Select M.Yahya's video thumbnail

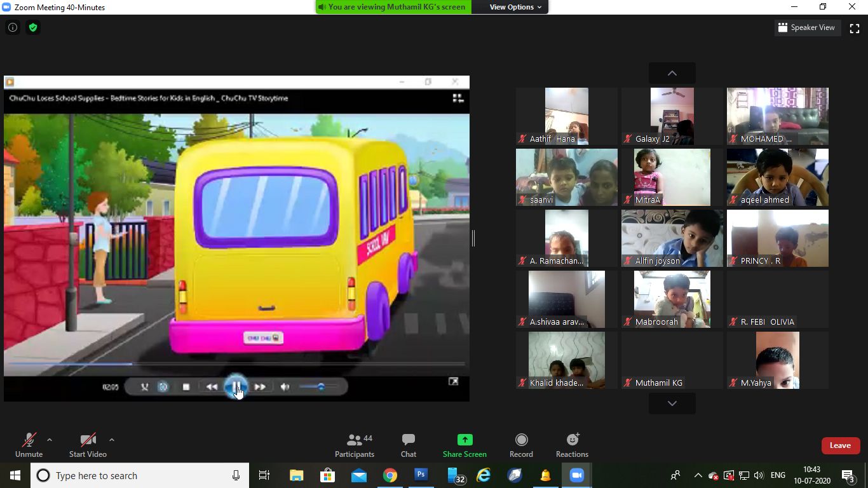click(778, 360)
